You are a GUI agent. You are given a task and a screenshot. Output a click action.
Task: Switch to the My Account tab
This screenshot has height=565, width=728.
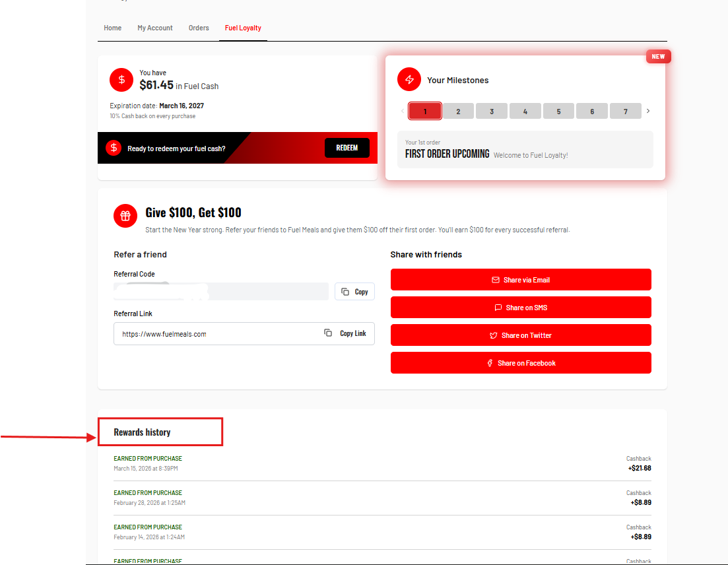click(x=155, y=28)
